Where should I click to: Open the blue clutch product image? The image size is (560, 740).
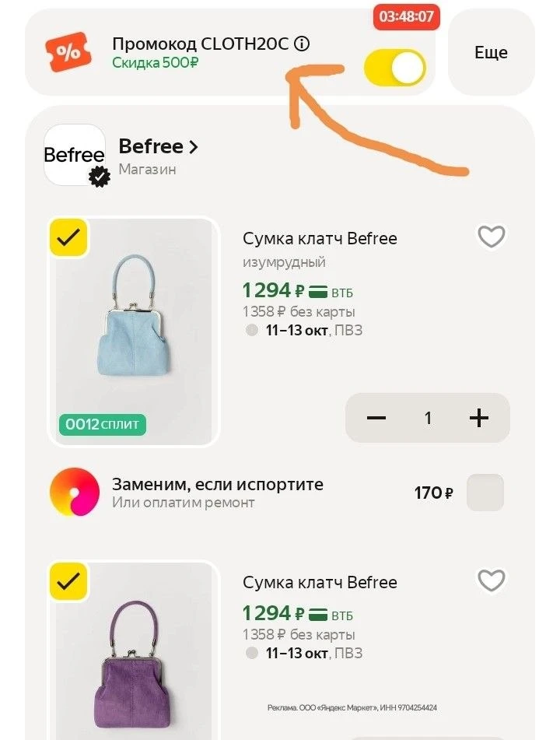coord(134,331)
